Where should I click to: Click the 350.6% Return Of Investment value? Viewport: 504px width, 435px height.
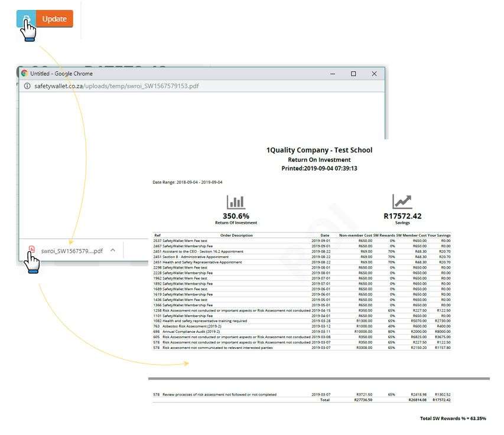[x=236, y=217]
